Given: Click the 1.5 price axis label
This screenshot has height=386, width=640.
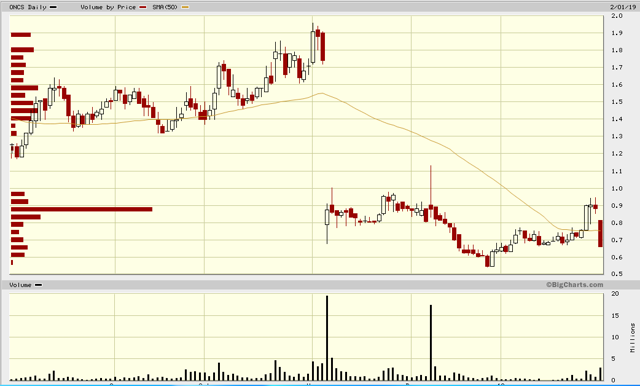Looking at the screenshot, I should [x=617, y=102].
